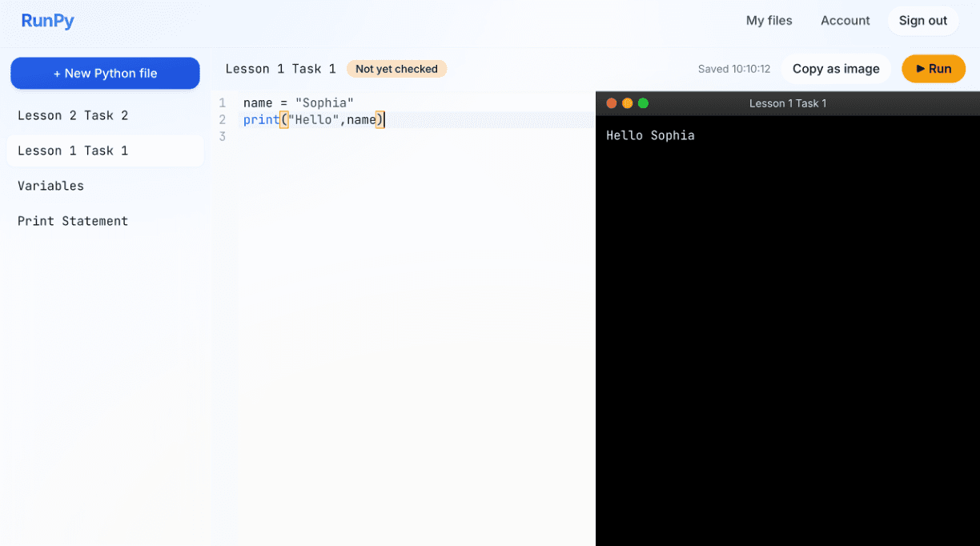The image size is (980, 546).
Task: Run the Python code
Action: click(x=934, y=69)
